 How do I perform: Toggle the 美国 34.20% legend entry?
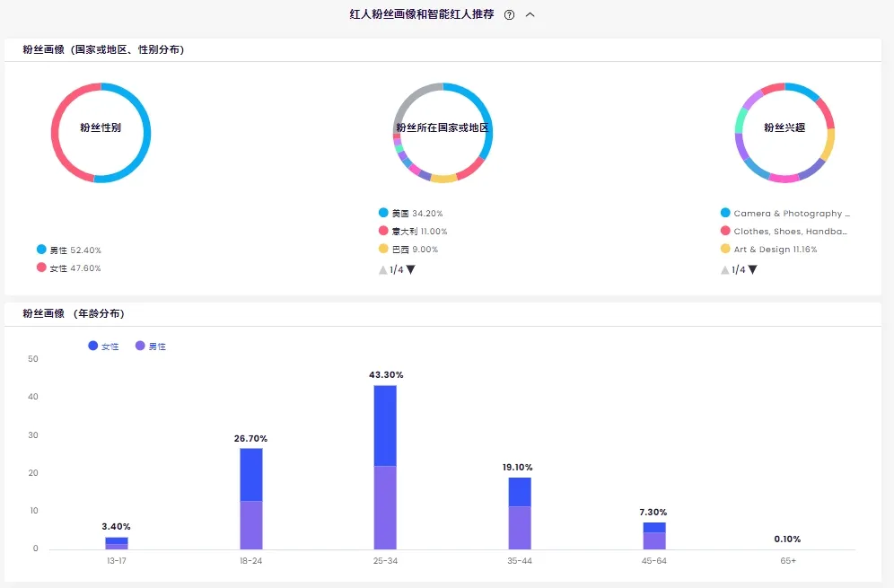pyautogui.click(x=410, y=213)
